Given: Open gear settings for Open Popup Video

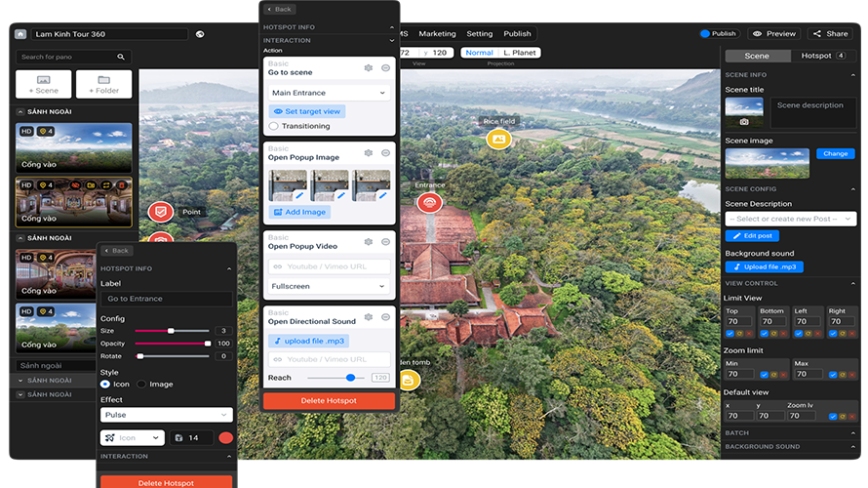Looking at the screenshot, I should point(368,241).
